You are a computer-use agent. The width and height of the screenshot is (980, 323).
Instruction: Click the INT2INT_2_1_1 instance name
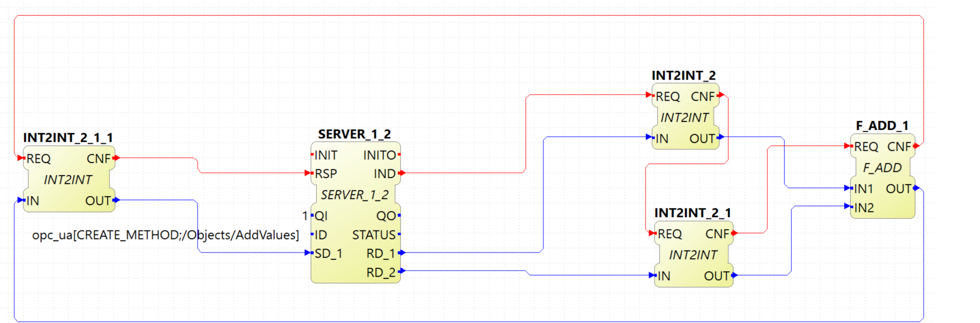point(68,138)
